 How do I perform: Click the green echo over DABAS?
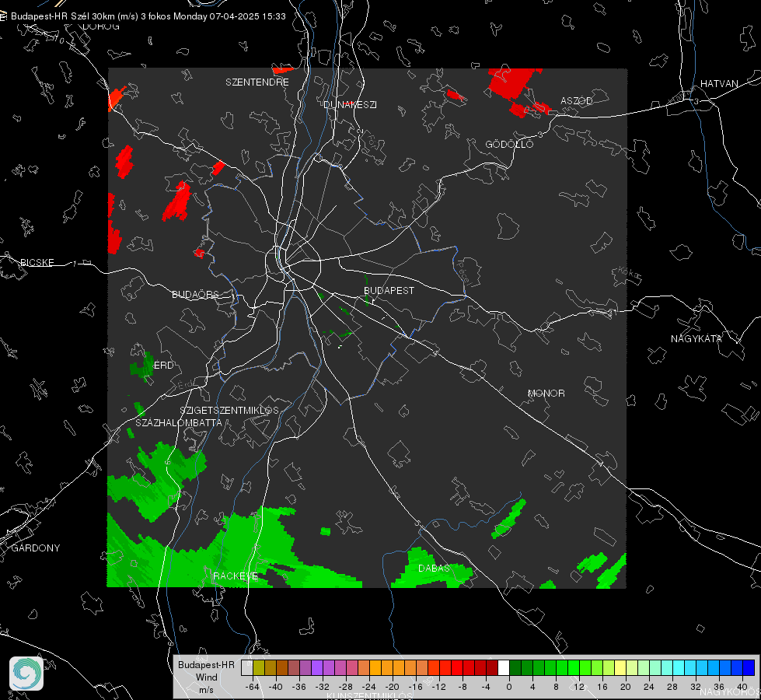[x=432, y=567]
